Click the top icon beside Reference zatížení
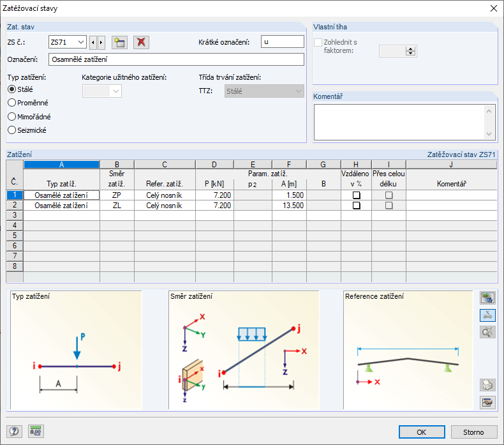The image size is (504, 445). click(487, 298)
